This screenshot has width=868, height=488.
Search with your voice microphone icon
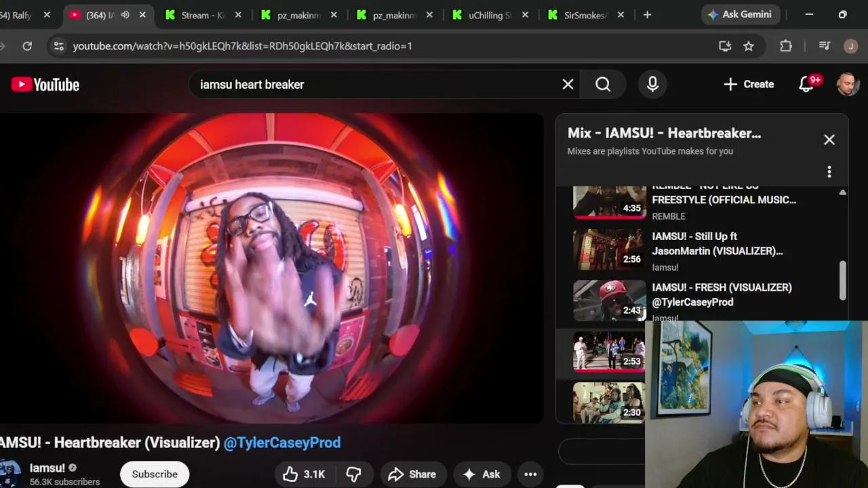[652, 84]
